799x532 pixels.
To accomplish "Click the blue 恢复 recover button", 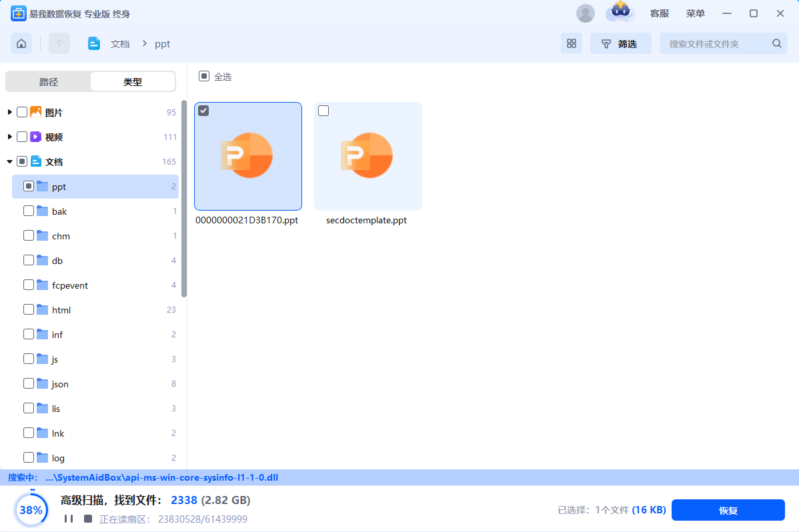I will tap(728, 510).
